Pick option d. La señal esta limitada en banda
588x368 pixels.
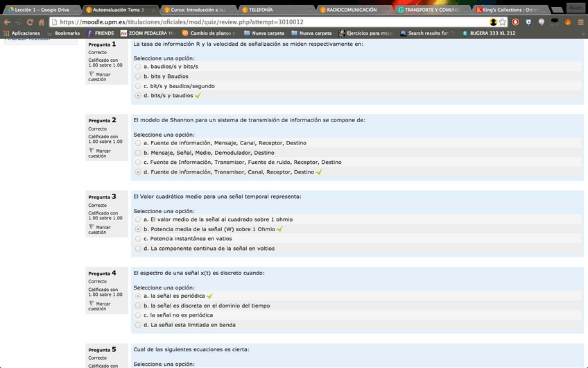tap(138, 325)
